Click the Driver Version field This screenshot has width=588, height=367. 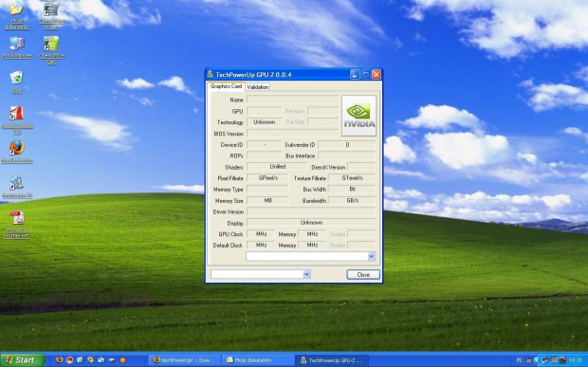[311, 211]
